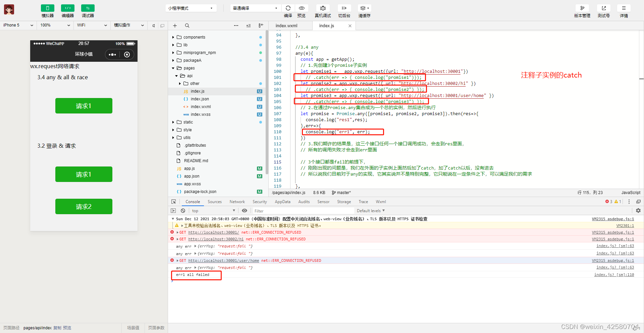644x333 pixels.
Task: Click the console Filter input field
Action: (304, 211)
